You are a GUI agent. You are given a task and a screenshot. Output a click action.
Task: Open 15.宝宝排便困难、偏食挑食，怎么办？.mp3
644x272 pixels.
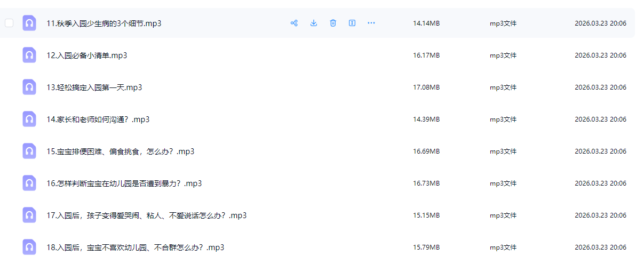(x=121, y=151)
